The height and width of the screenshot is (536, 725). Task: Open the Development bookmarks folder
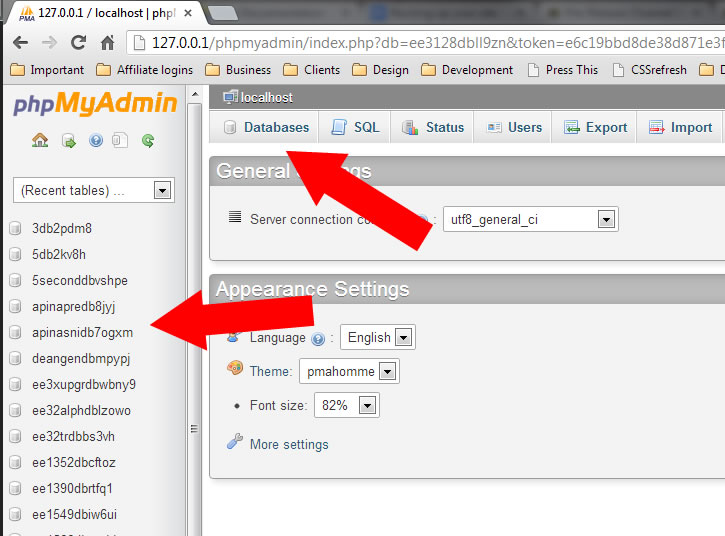coord(467,70)
